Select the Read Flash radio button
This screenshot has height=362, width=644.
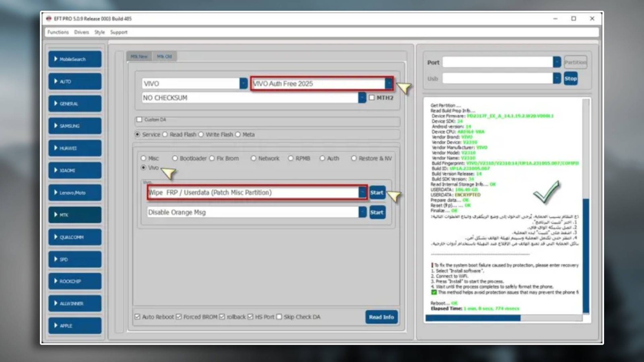(x=165, y=134)
